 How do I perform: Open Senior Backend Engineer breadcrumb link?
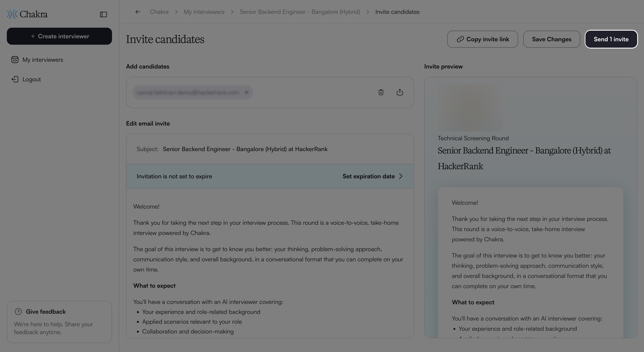click(300, 12)
